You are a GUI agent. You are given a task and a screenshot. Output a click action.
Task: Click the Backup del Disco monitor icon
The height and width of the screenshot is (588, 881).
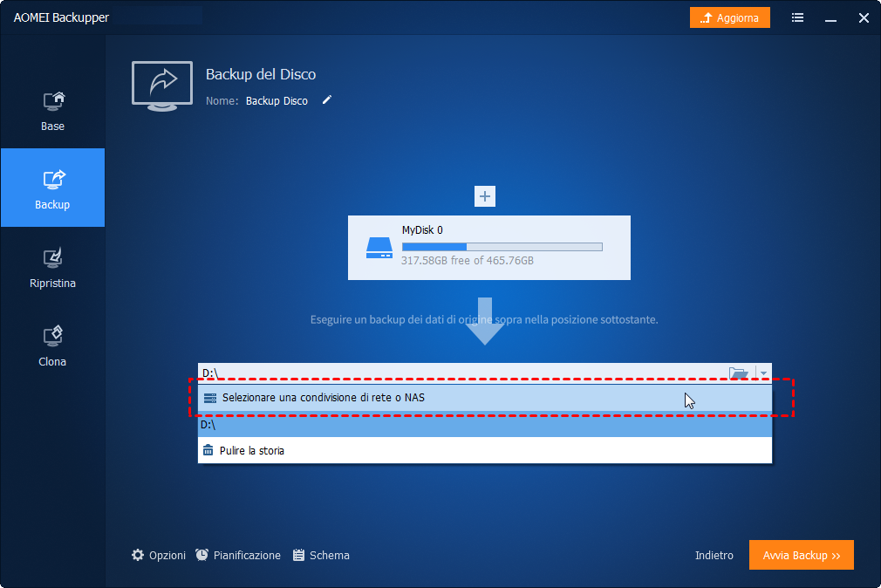pyautogui.click(x=162, y=86)
